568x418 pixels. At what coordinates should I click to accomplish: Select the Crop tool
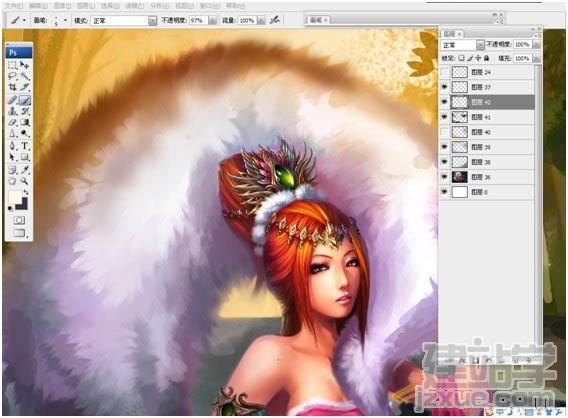tap(13, 87)
